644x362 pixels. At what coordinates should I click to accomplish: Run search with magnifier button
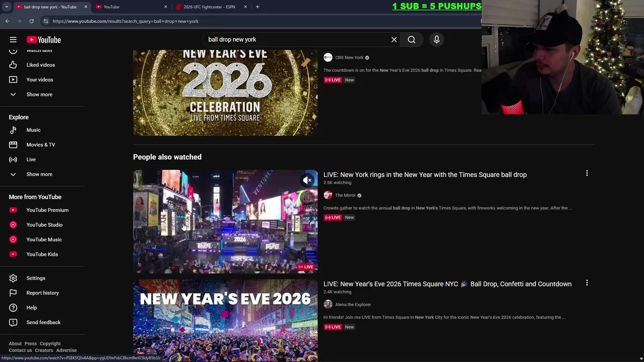(412, 40)
